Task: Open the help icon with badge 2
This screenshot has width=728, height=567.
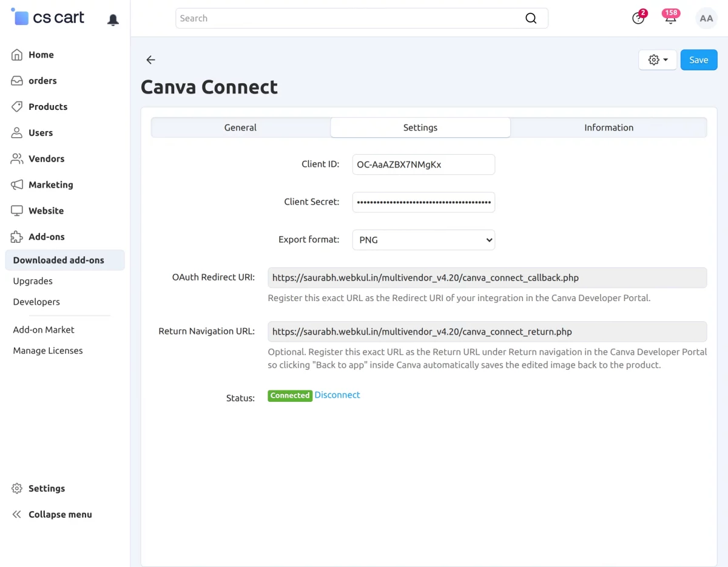Action: click(x=638, y=18)
